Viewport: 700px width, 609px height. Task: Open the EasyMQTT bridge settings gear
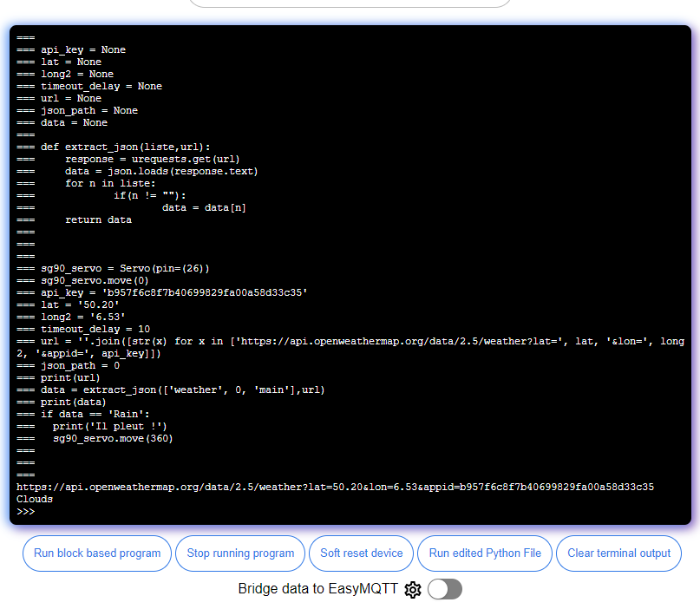(413, 590)
